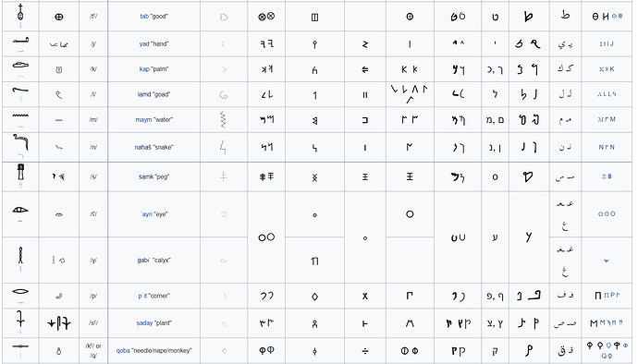The image size is (638, 364).
Task: Click the water ripple hieroglyph image
Action: (20, 115)
